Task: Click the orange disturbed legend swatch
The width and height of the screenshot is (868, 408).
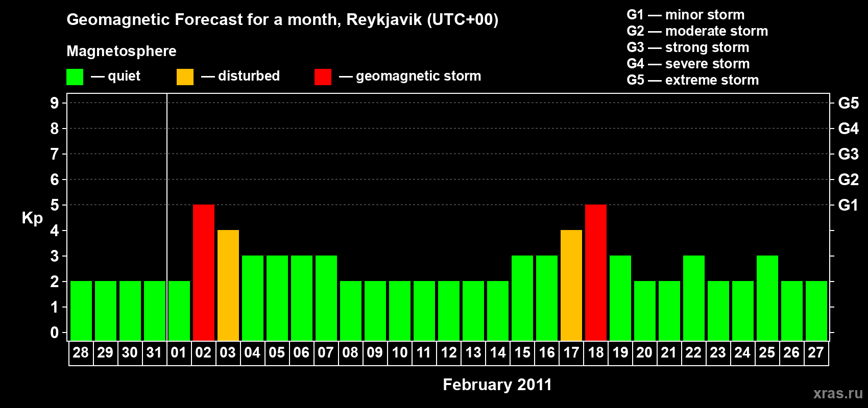Action: [185, 77]
